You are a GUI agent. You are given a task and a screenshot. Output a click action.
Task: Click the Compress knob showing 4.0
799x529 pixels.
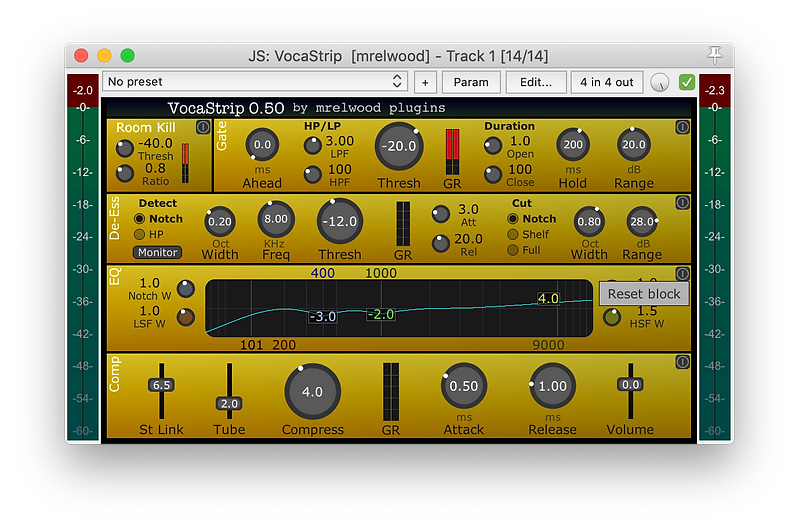point(312,391)
